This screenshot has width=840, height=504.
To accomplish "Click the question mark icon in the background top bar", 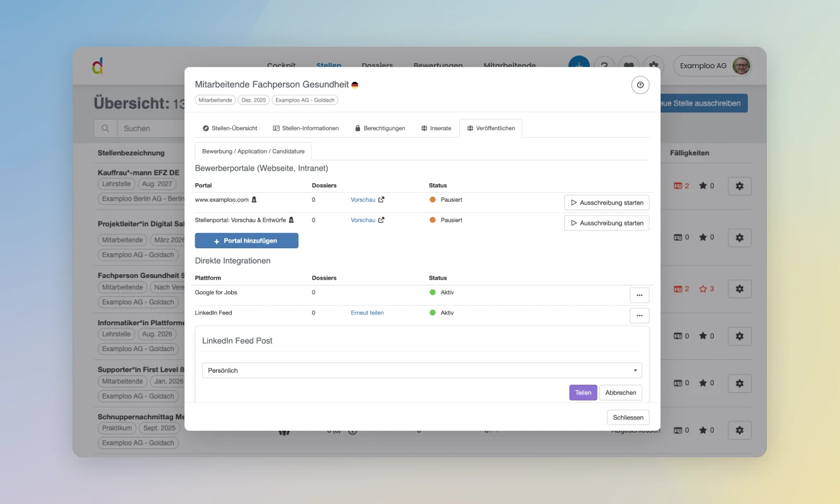I will [604, 66].
